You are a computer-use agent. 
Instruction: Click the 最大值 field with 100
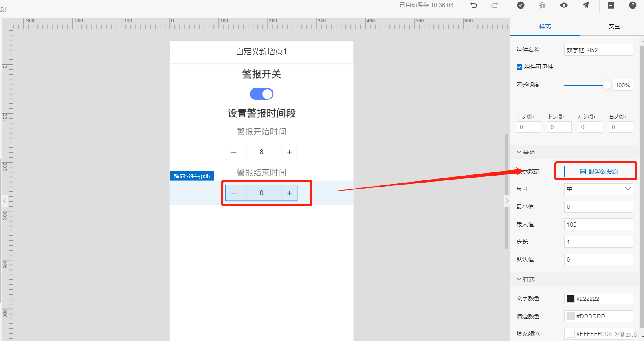coord(598,224)
